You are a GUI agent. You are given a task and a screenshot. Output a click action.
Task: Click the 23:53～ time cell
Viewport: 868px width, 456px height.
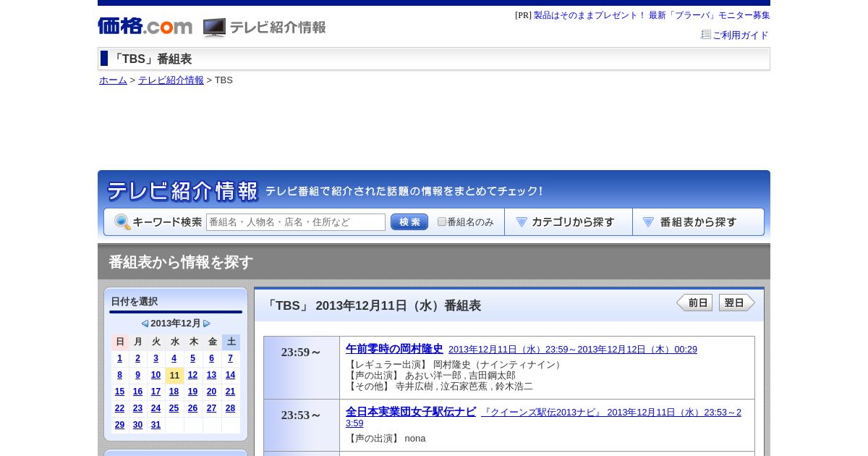click(302, 426)
